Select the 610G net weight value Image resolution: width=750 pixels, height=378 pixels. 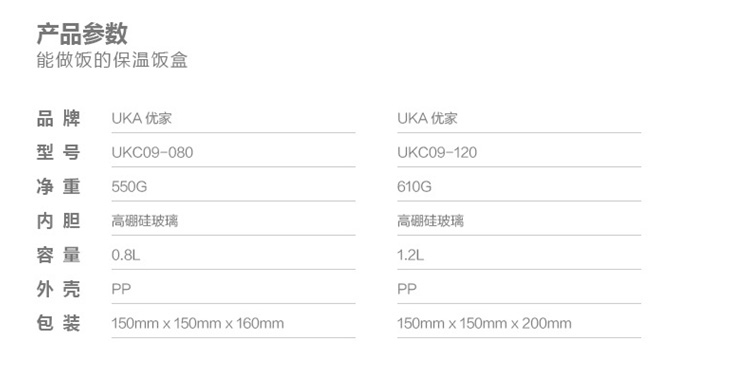(x=414, y=187)
